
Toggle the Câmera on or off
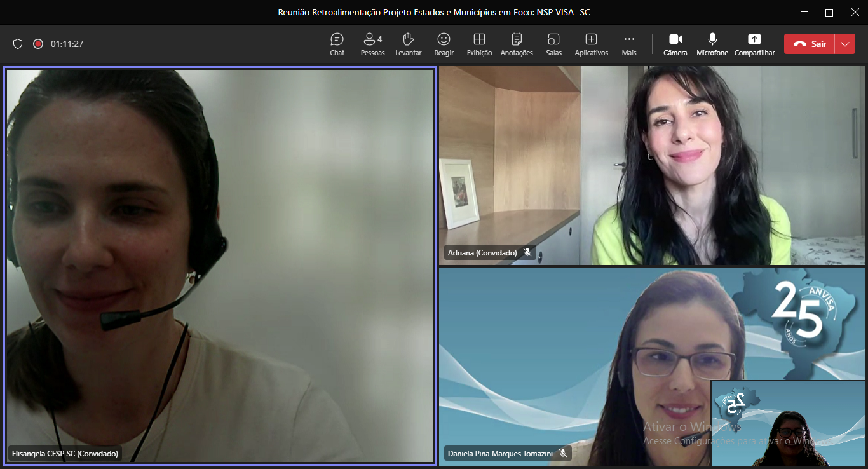(675, 44)
